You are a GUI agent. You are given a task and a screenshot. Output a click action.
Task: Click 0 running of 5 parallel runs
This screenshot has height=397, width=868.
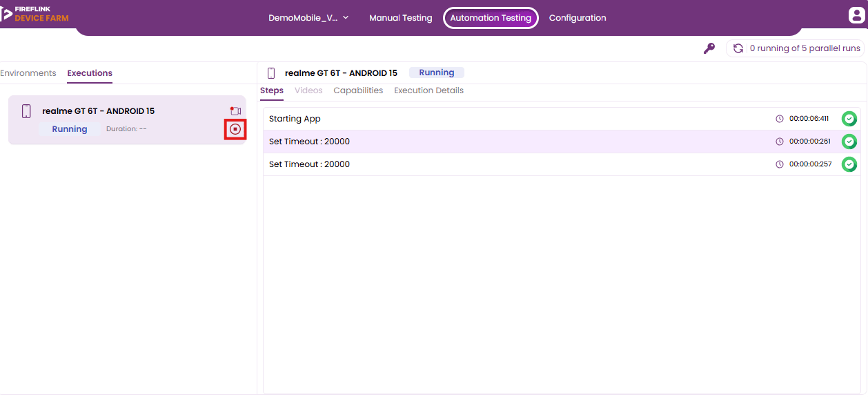point(805,48)
